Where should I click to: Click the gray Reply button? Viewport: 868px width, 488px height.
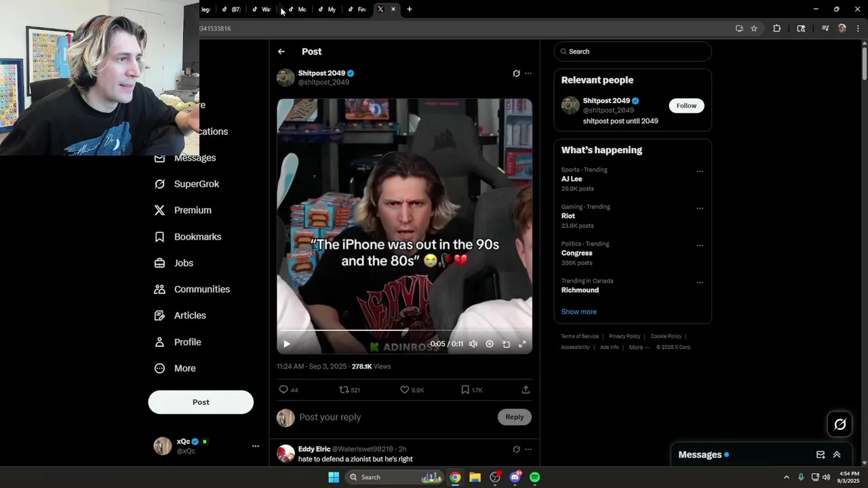point(515,417)
